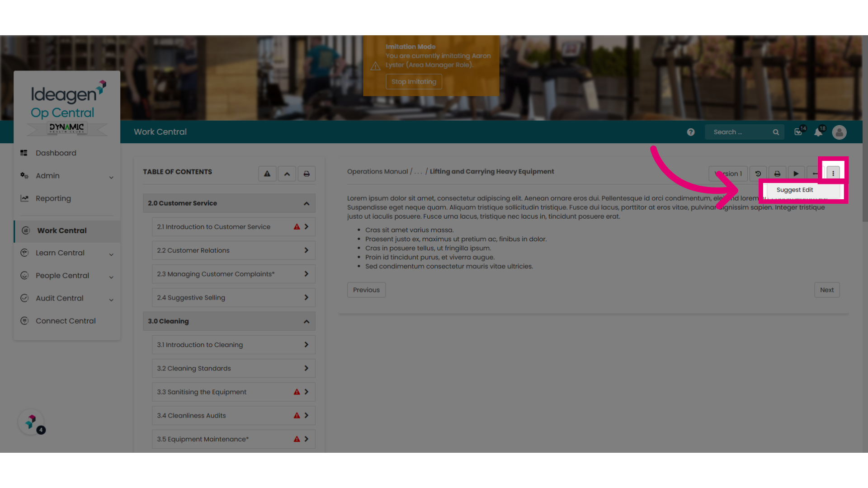Click the print icon in document toolbar
Viewport: 868px width, 488px height.
point(777,174)
